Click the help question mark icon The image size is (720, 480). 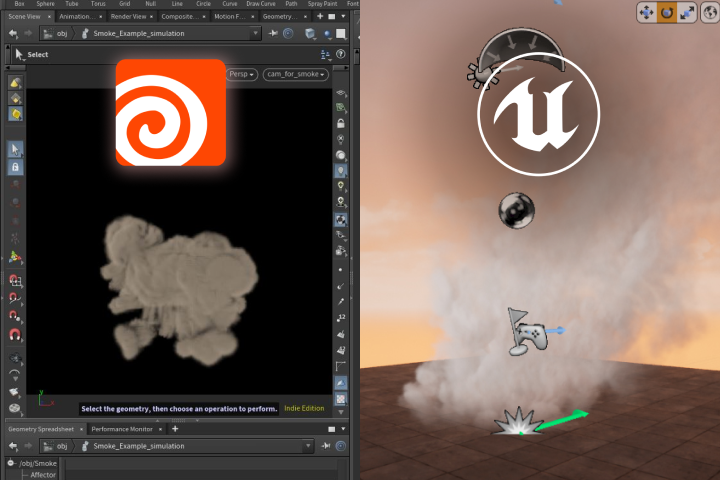click(x=340, y=54)
